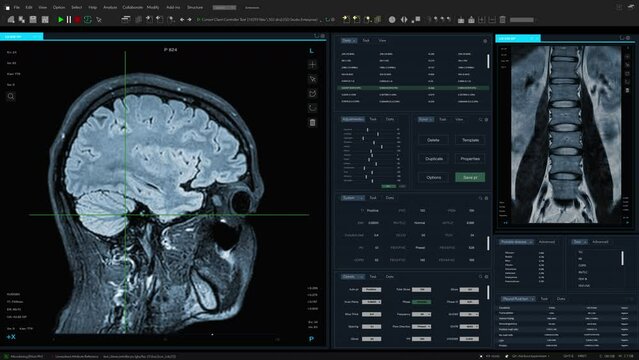Screen dimensions: 639x360
Task: Adjust the gray slider in top toolbar
Action: [522, 20]
